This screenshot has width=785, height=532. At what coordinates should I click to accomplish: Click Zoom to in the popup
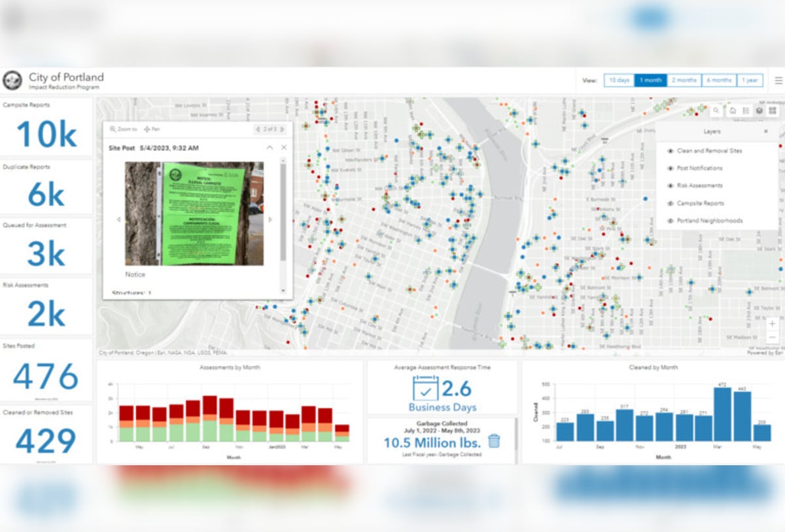(x=124, y=130)
